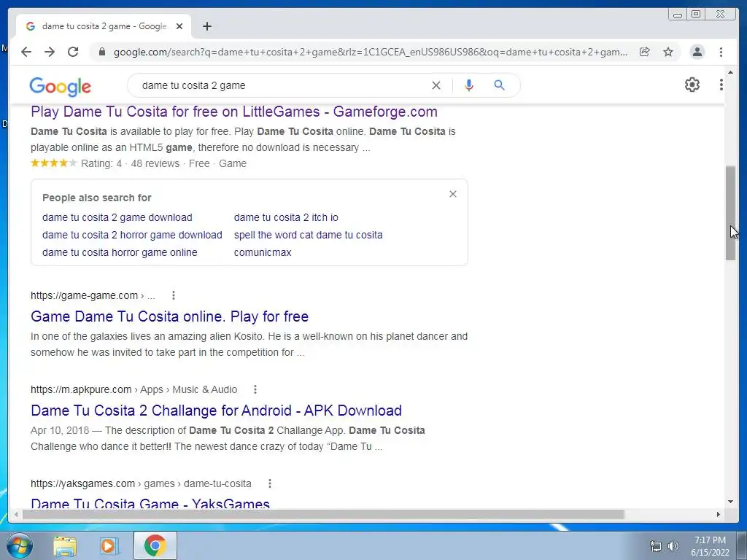747x560 pixels.
Task: Open 'Game Dame Tu Cosita online. Play for free'
Action: pos(169,316)
